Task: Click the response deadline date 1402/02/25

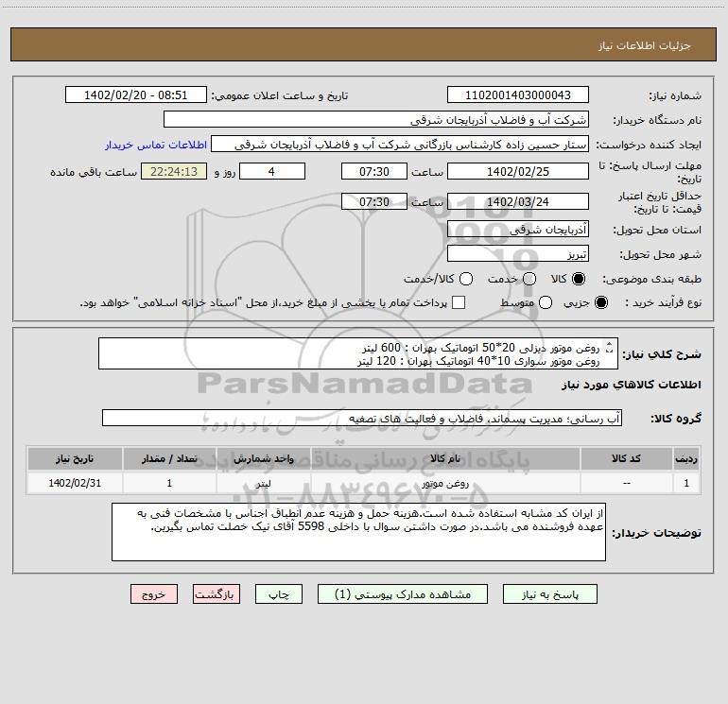Action: coord(518,171)
